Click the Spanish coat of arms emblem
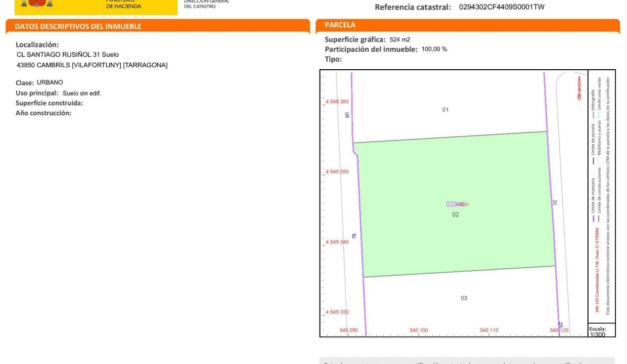Viewport: 627px width, 364px height. point(38,4)
